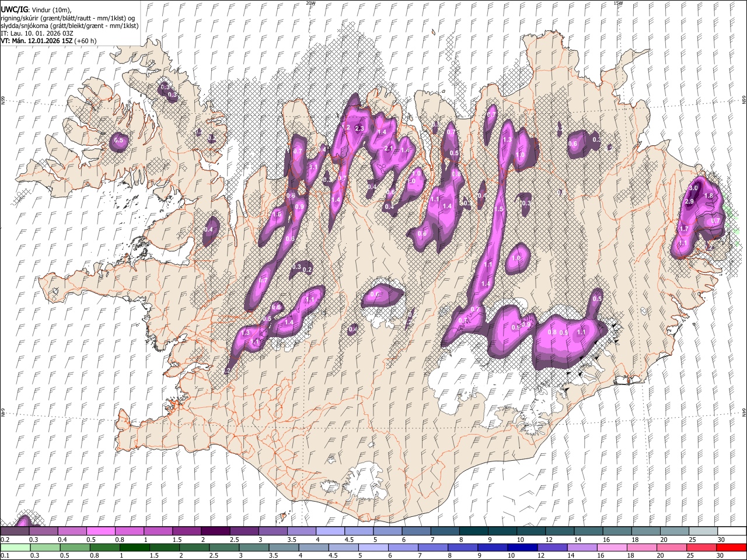Viewport: 747px width, 560px height.
Task: Click the "30" label in the upper legend
Action: 721,540
